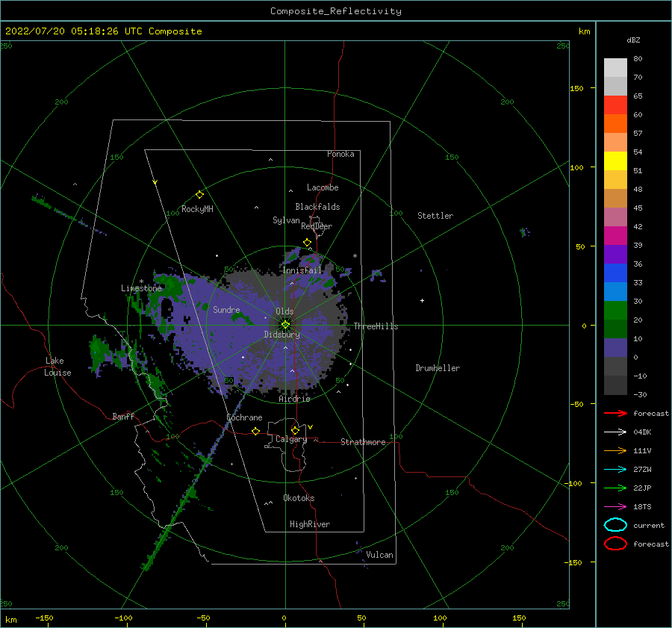Click the Lacombe city label
This screenshot has height=628, width=672.
pos(323,187)
